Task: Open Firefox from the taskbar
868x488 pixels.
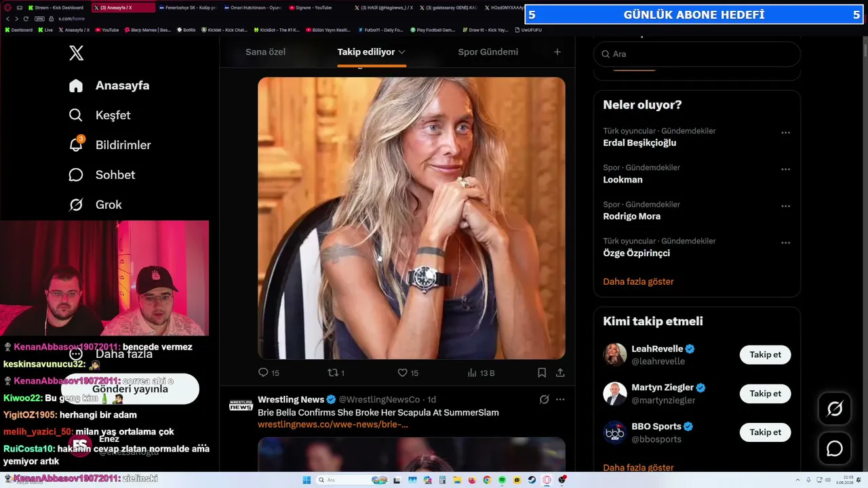Action: click(472, 480)
